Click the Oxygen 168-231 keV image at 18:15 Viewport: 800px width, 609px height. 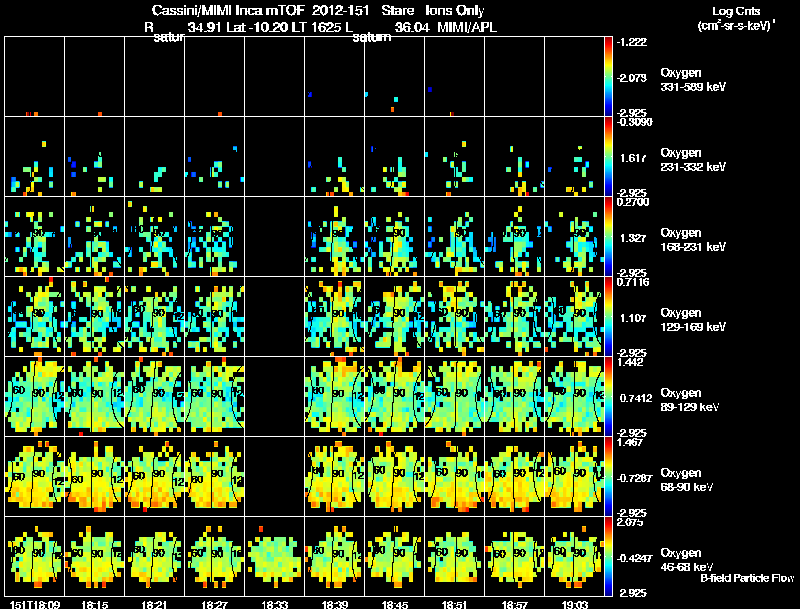click(94, 236)
